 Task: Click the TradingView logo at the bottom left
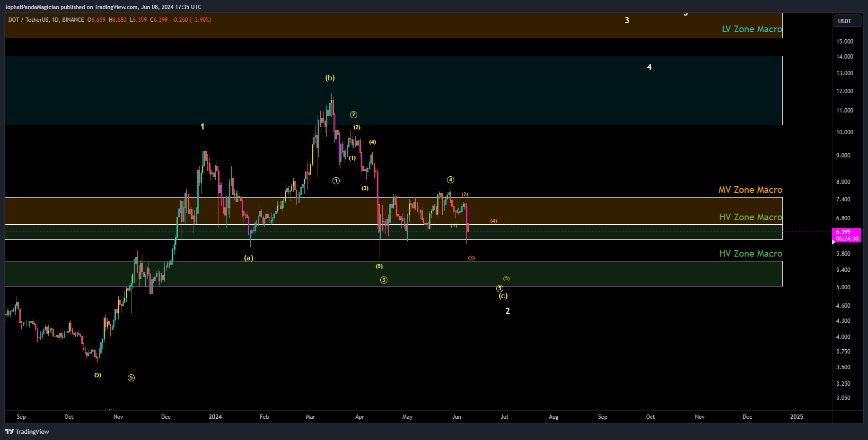click(x=27, y=431)
